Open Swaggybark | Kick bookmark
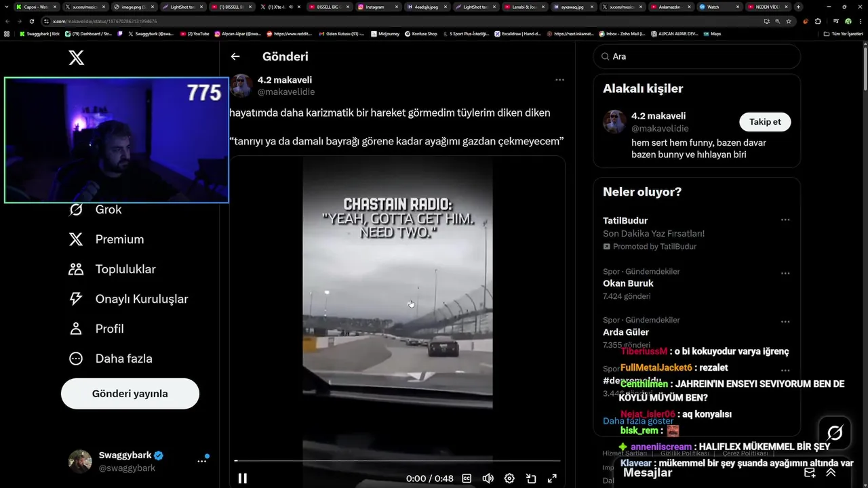This screenshot has width=868, height=488. coord(39,33)
